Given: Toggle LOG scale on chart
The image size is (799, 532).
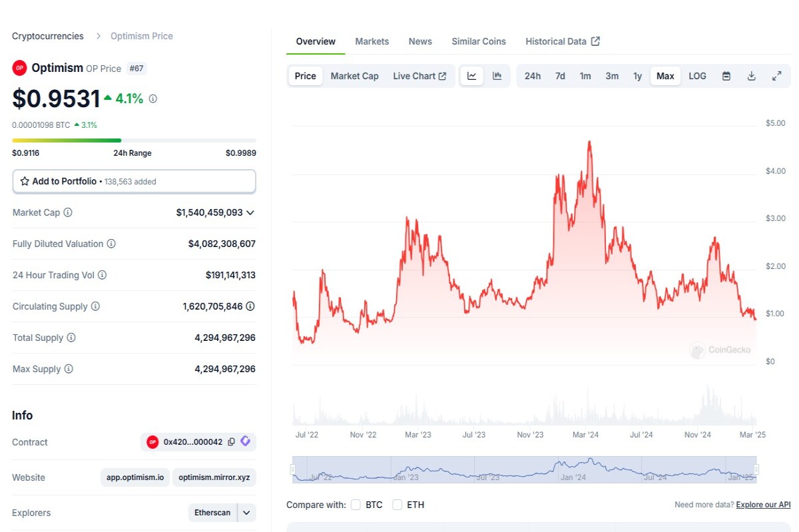Looking at the screenshot, I should click(697, 76).
